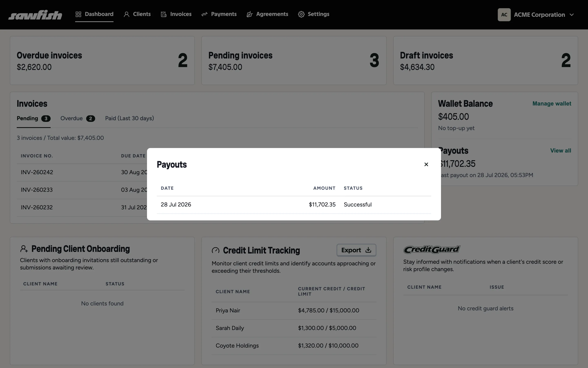Click the 28 Jul 2026 payout date

(x=176, y=205)
